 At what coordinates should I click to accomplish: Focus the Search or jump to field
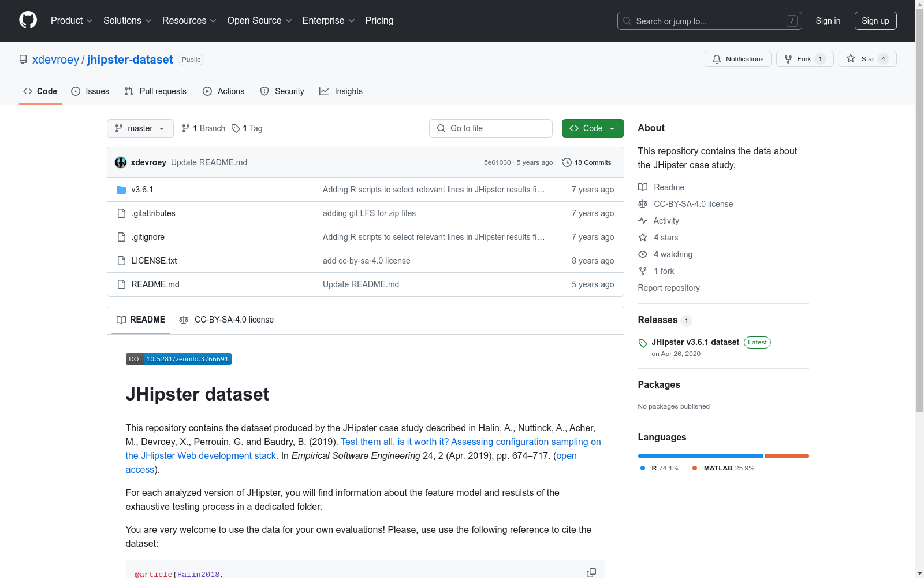click(x=709, y=21)
